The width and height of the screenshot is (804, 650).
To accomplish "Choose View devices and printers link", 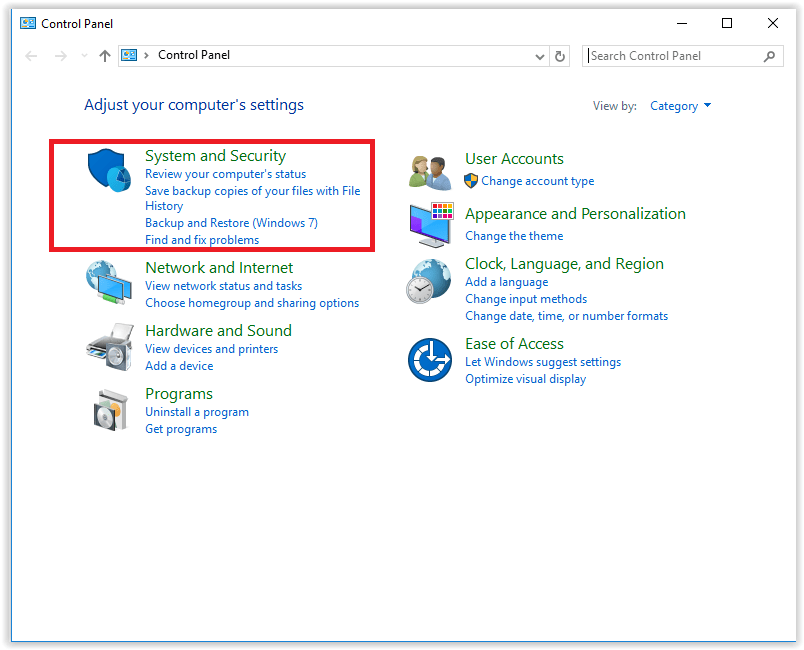I will 211,349.
